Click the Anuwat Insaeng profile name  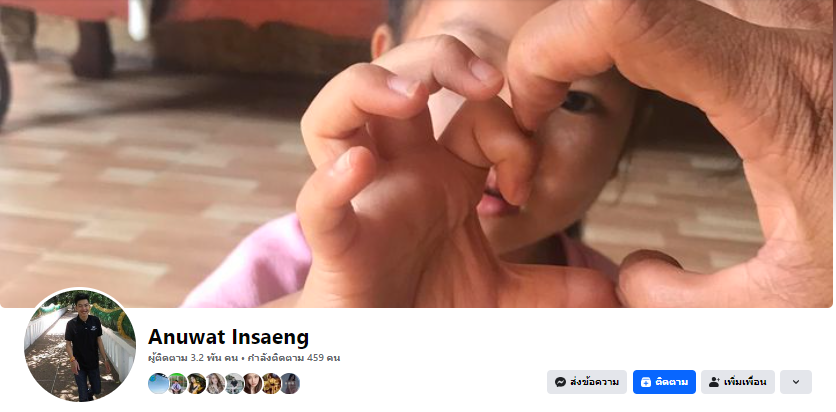click(228, 337)
